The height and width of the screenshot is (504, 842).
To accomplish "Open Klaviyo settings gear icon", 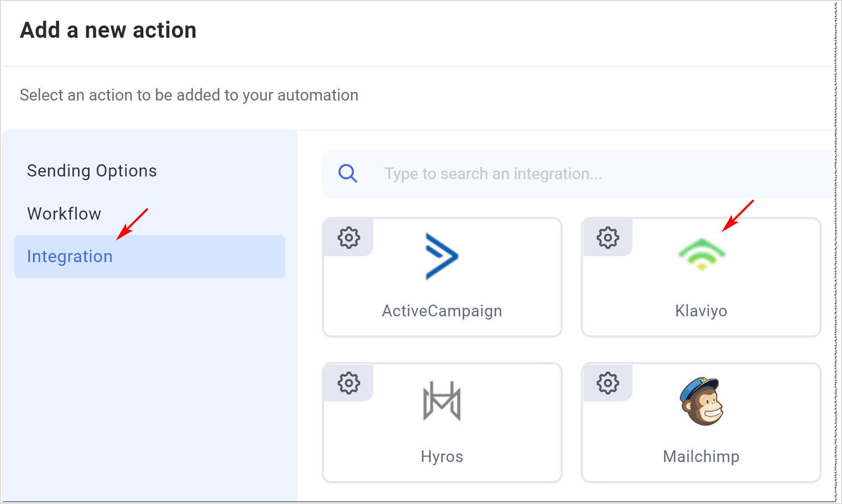I will point(607,238).
